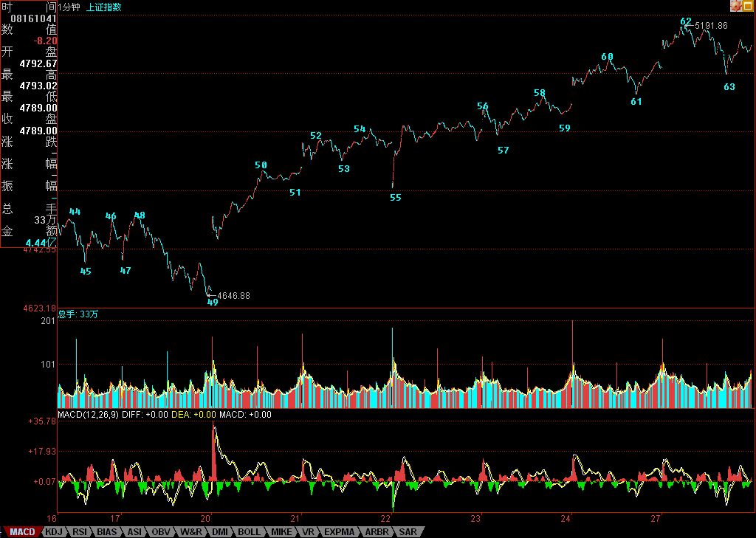Open the SAR indicator tab
The image size is (756, 538).
coord(408,531)
